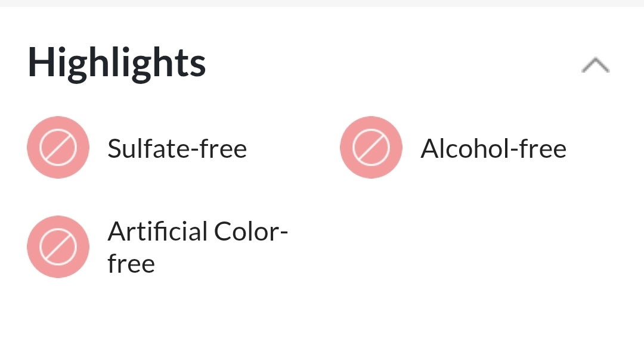The width and height of the screenshot is (644, 340).
Task: Open the Artificial Color-free highlight badge
Action: tap(58, 247)
